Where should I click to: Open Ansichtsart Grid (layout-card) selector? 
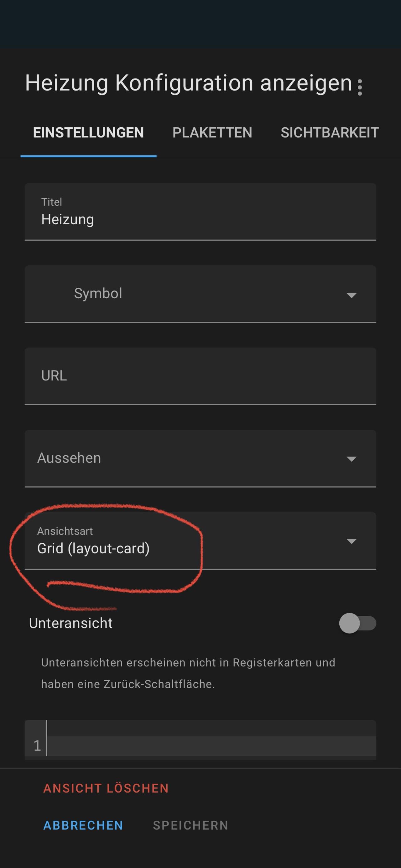tap(200, 541)
